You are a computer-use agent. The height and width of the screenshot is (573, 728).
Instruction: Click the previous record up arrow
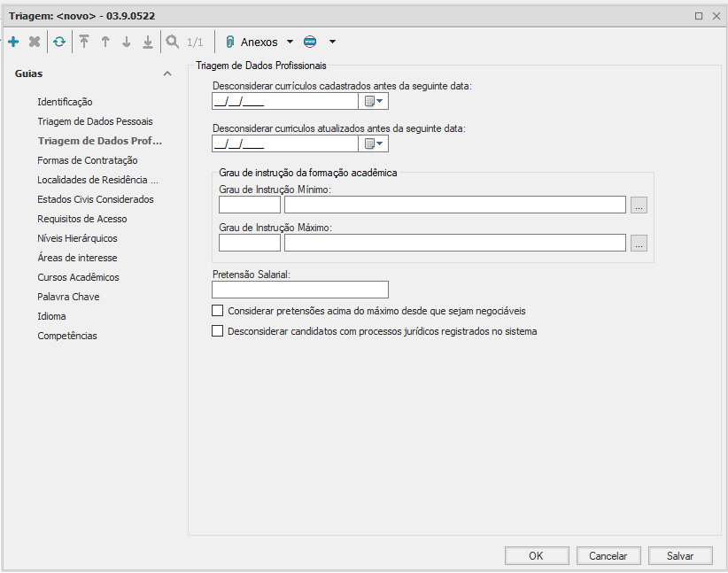pos(105,42)
